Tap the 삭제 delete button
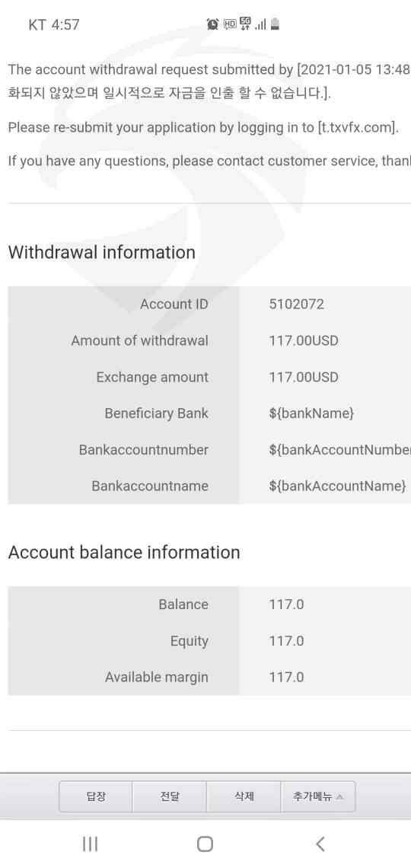 point(244,796)
